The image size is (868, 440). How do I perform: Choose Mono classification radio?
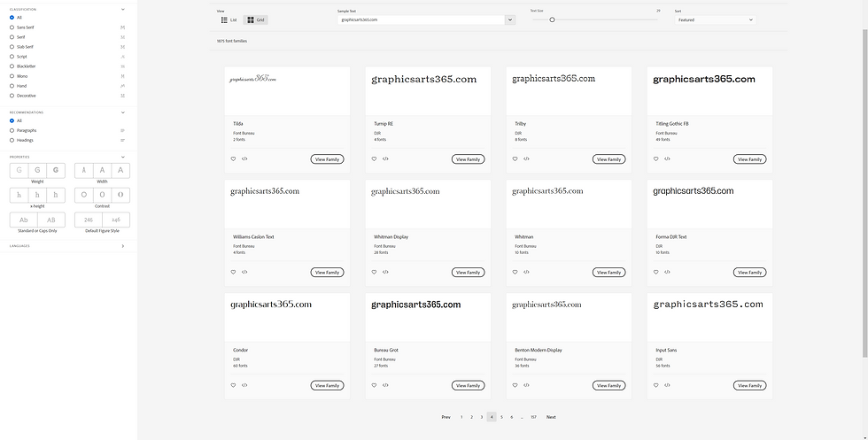pyautogui.click(x=12, y=76)
